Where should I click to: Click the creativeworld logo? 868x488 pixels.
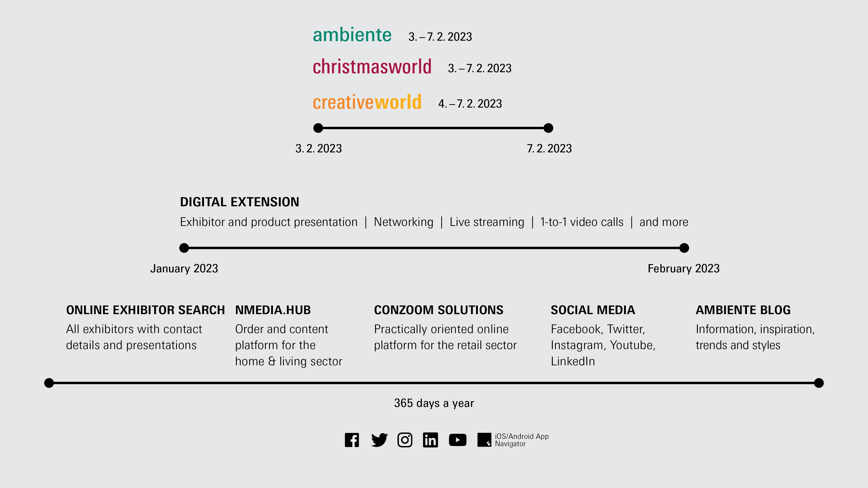[367, 102]
